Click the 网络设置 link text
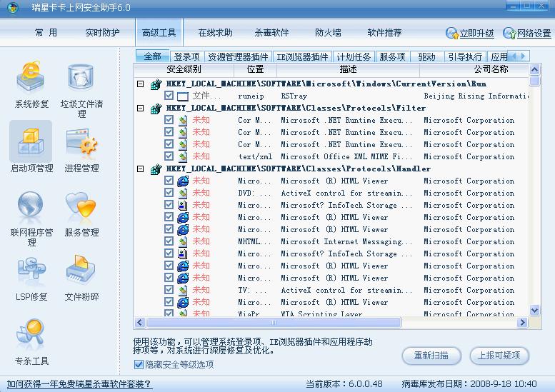The image size is (555, 392). pyautogui.click(x=534, y=34)
